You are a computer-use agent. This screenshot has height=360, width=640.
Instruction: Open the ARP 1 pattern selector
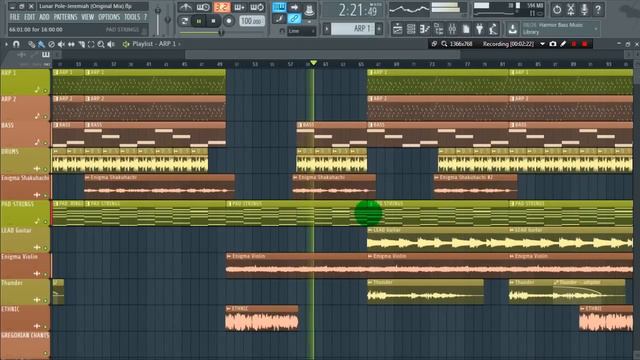(353, 29)
